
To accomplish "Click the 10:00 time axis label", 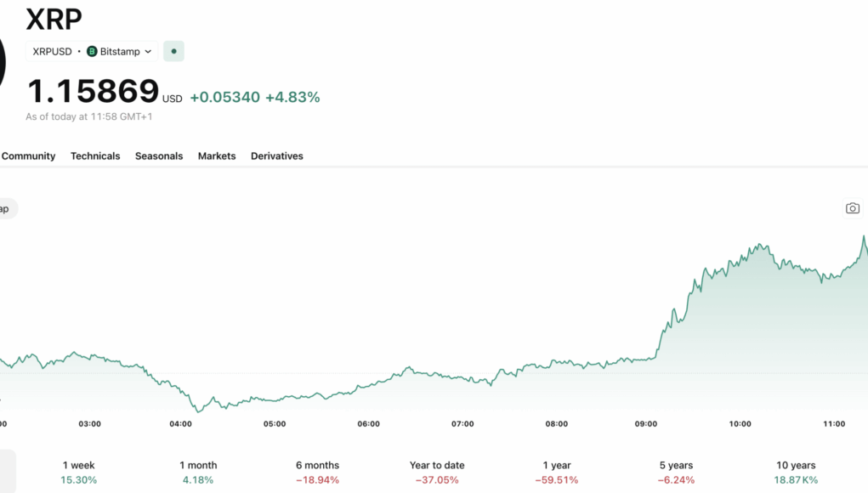I will tap(740, 424).
